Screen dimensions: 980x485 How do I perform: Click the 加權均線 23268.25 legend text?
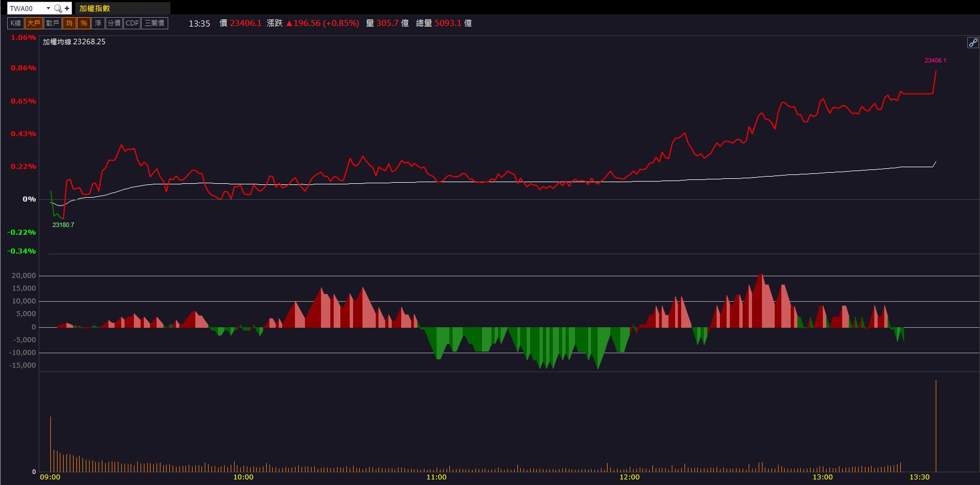click(x=74, y=42)
